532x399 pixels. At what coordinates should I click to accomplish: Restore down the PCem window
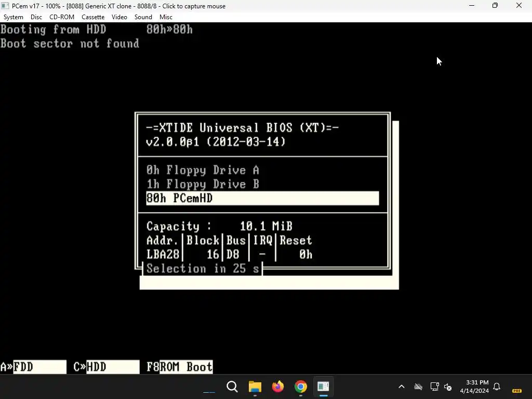click(x=495, y=6)
